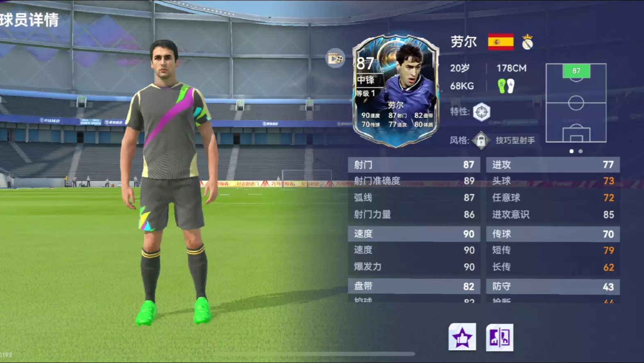Click the 球员详情 page title
Screen dimensions: 644x363
tap(29, 20)
